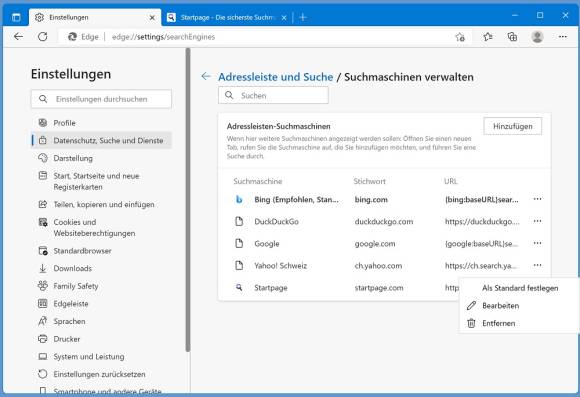The image size is (580, 397).
Task: Open the Standardbrowser settings section
Action: point(101,251)
